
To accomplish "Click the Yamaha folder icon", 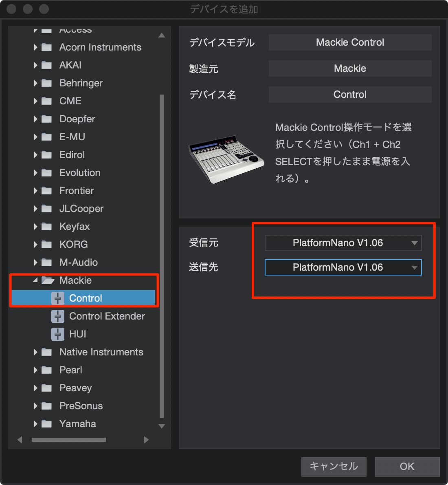I will click(47, 424).
